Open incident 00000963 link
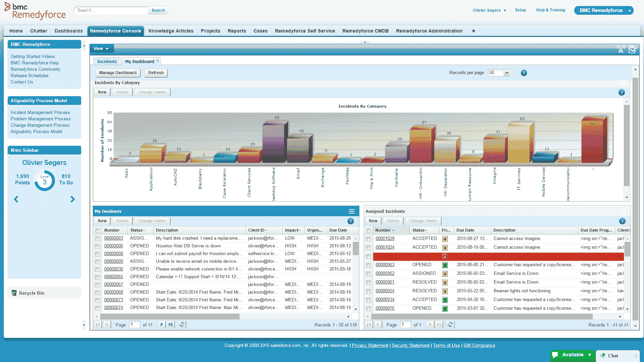 (x=385, y=265)
